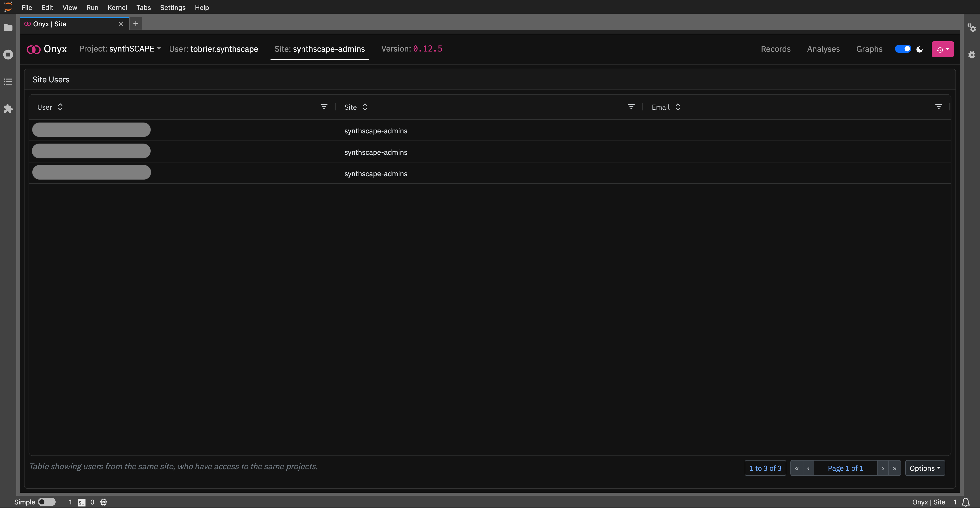Open the running terminals and kernels panel
This screenshot has width=980, height=508.
(8, 55)
